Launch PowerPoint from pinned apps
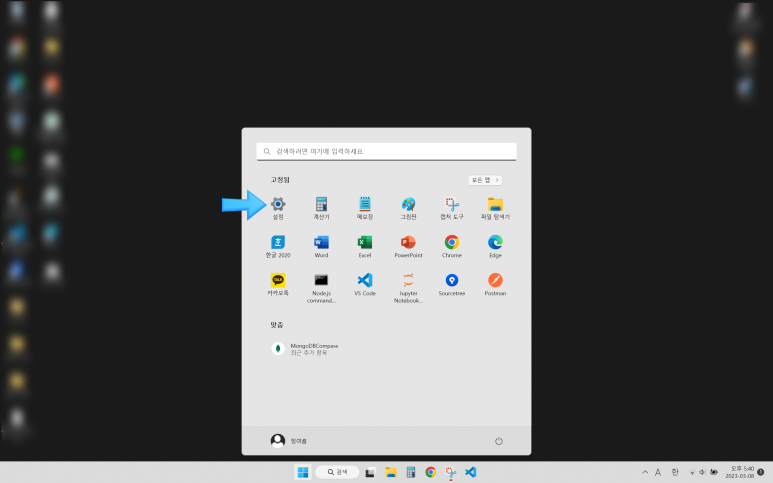 pyautogui.click(x=408, y=246)
